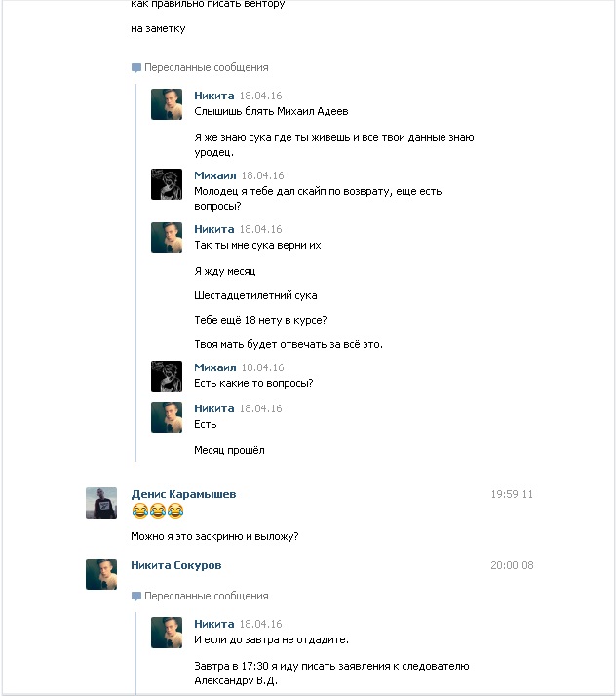Click the 20:00:08 message timestamp
Screen dimensions: 616x696
(512, 565)
